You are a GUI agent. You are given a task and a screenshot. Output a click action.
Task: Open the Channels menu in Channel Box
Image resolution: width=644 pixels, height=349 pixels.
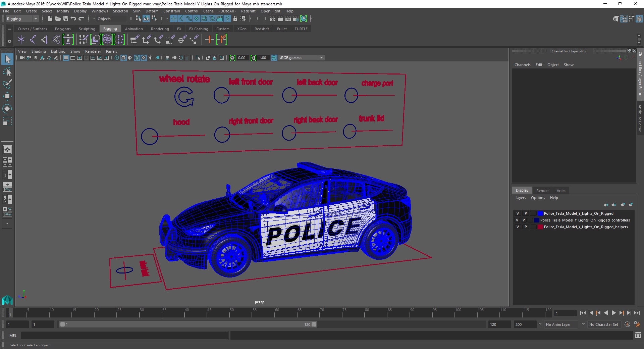point(523,65)
